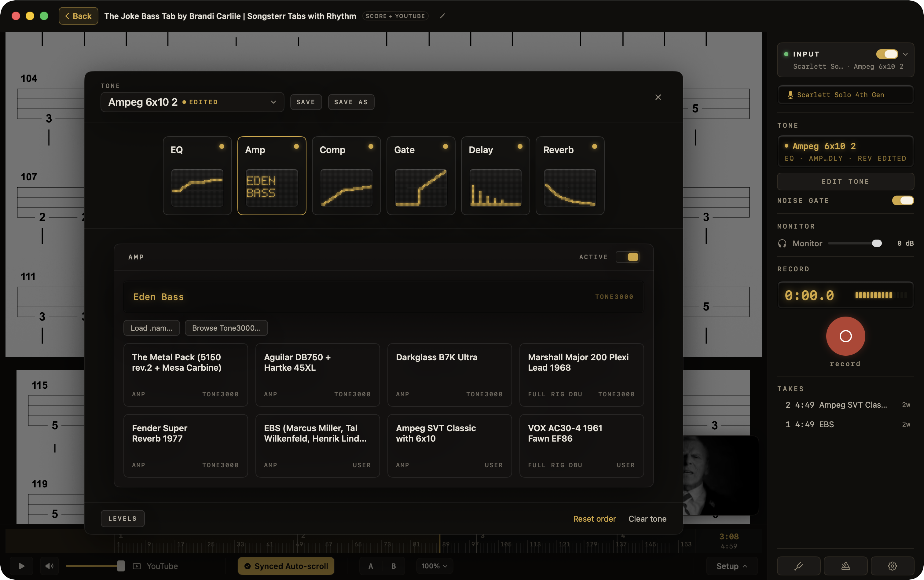Image resolution: width=924 pixels, height=580 pixels.
Task: Choose the Aguilar DB750 + Hartke 45XL card
Action: coord(317,375)
